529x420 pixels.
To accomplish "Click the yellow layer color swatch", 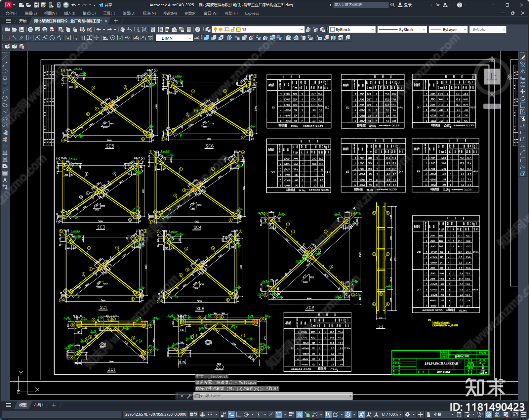I will pos(238,29).
